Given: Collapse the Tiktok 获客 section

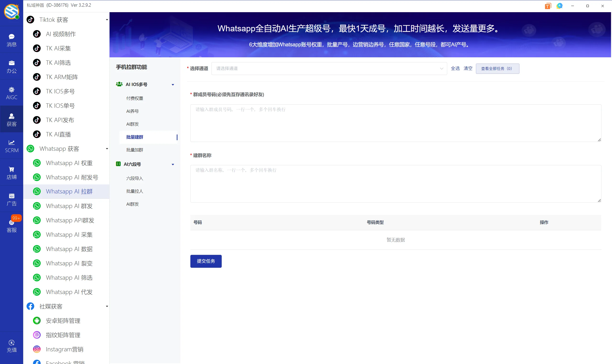Looking at the screenshot, I should [107, 20].
